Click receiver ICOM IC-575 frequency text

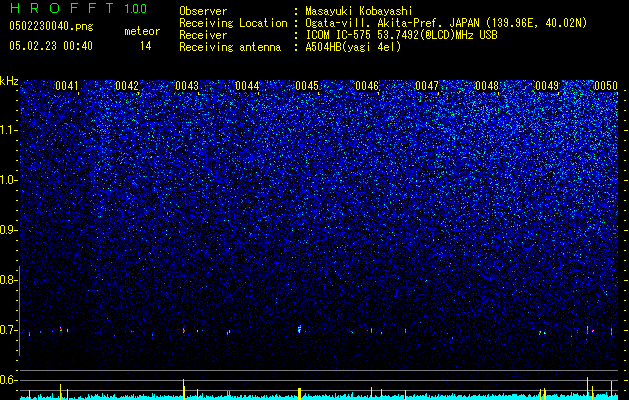click(401, 35)
